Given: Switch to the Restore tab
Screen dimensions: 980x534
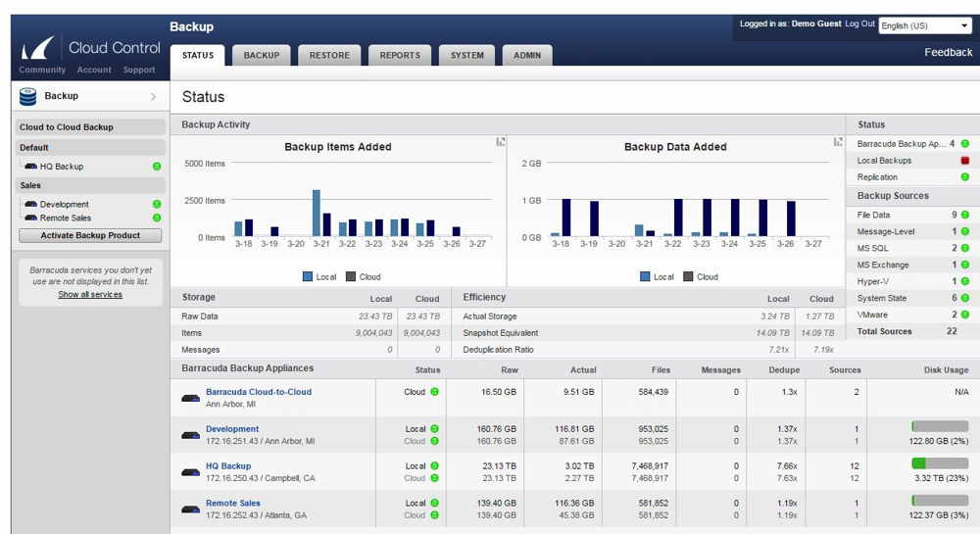Looking at the screenshot, I should pyautogui.click(x=329, y=55).
